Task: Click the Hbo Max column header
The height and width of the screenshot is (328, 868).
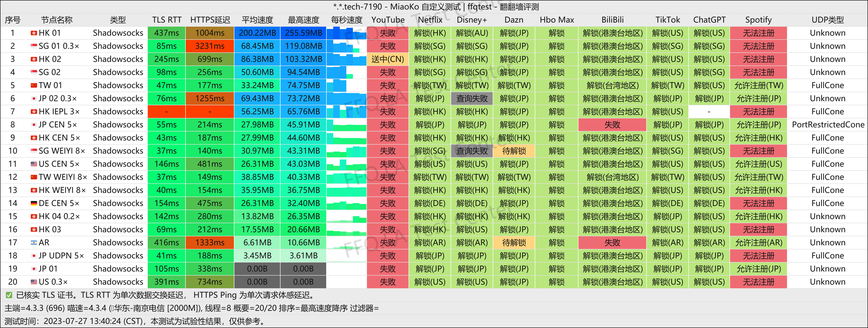Action: point(557,20)
